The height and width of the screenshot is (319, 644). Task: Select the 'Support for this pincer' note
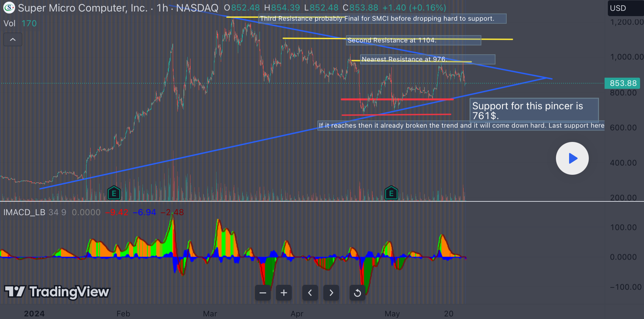pyautogui.click(x=534, y=110)
